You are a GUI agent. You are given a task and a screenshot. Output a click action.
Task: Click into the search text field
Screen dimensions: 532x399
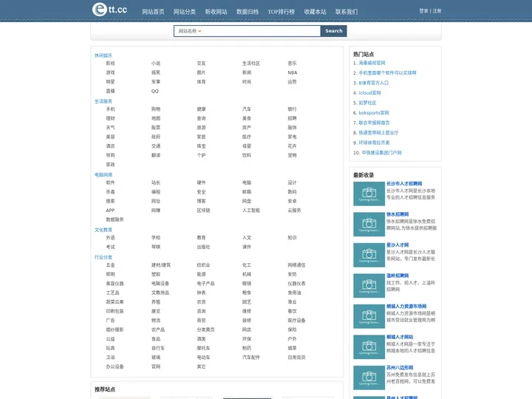pos(262,31)
